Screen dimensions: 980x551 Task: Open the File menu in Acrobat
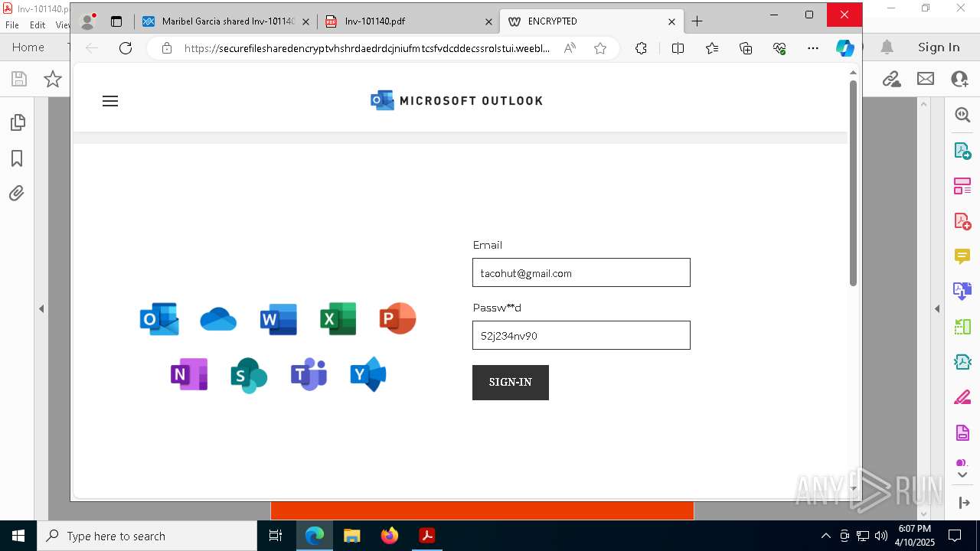click(x=12, y=24)
